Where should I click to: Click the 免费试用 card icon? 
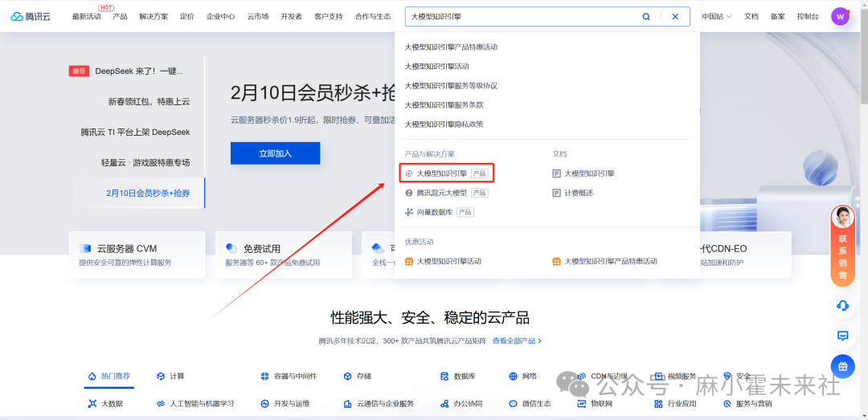point(232,248)
